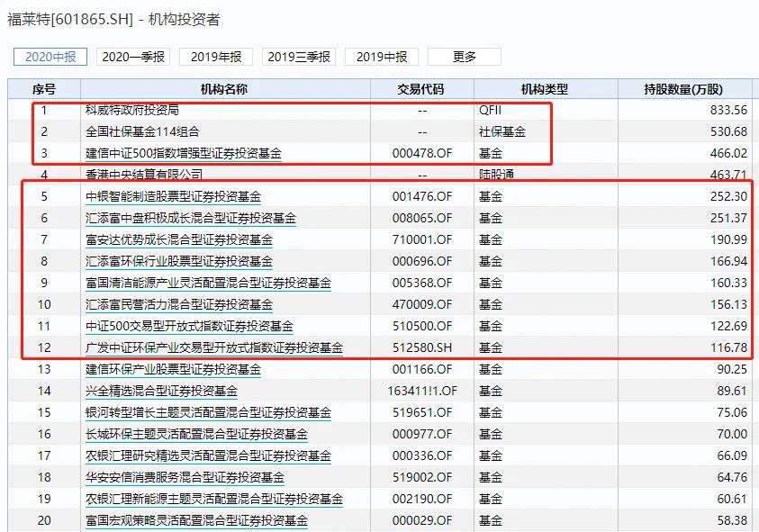This screenshot has width=759, height=532.
Task: Switch to the 2020中报 tab
Action: pyautogui.click(x=50, y=57)
